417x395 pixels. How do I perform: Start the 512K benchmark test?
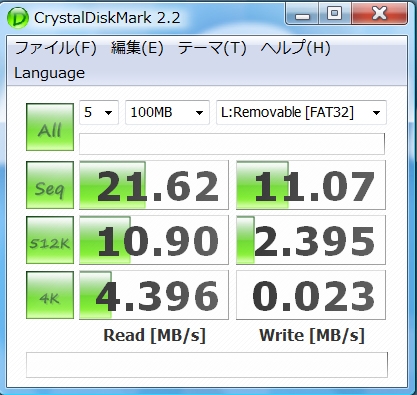point(50,240)
